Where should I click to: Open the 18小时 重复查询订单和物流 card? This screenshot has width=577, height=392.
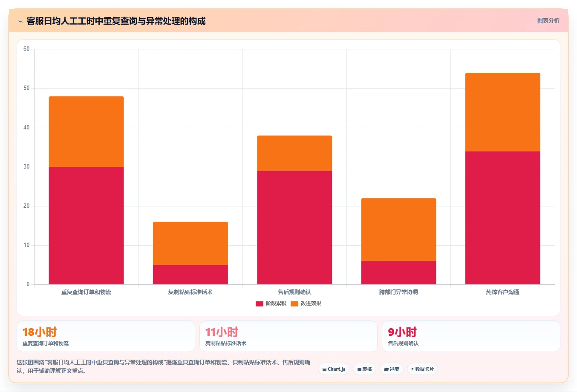tap(106, 336)
